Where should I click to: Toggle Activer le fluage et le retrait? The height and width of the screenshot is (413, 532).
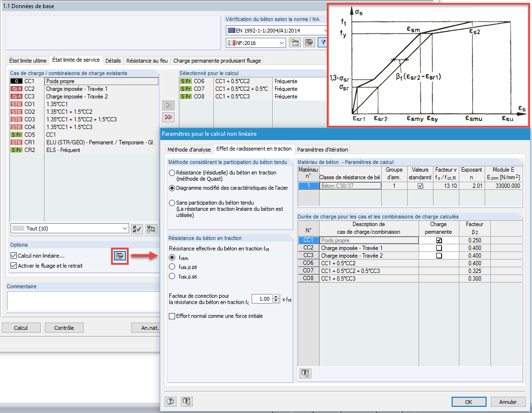[13, 266]
